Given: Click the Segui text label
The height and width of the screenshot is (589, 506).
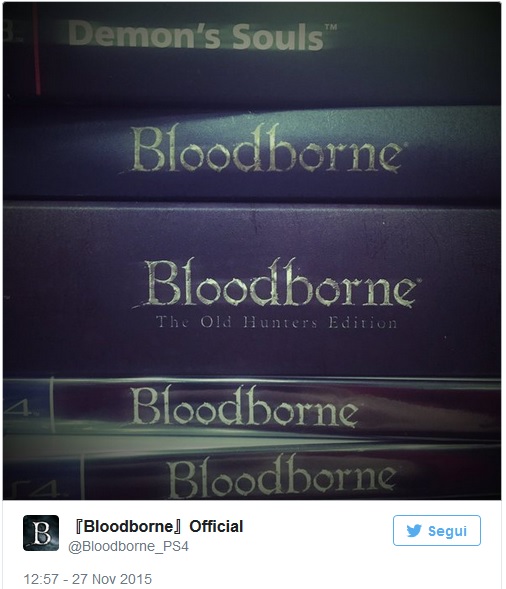Looking at the screenshot, I should [x=447, y=531].
